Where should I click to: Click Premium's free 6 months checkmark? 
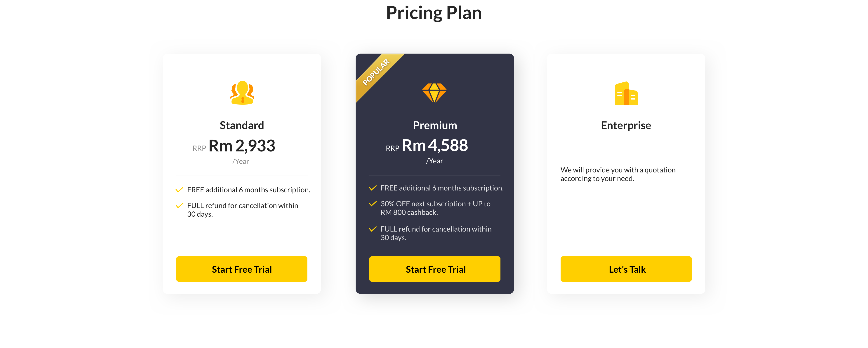373,188
